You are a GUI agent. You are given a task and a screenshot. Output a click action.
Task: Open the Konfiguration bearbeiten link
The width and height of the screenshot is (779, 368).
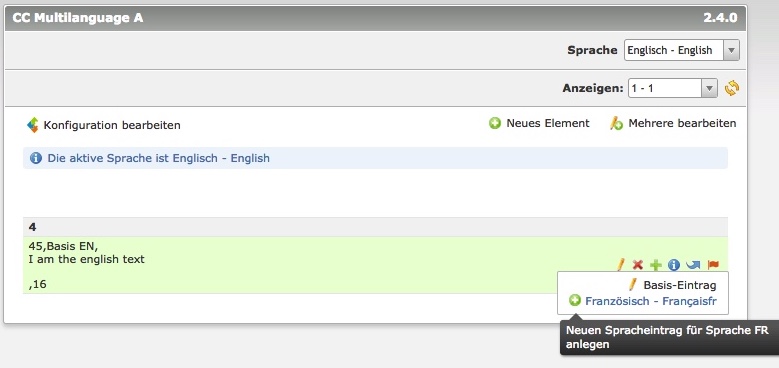coord(112,125)
